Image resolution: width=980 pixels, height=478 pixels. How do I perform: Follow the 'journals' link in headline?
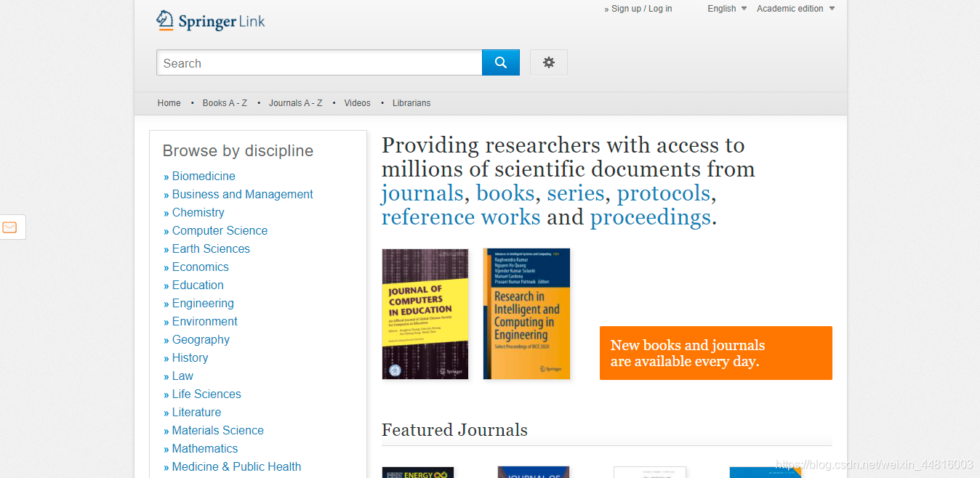pos(422,193)
